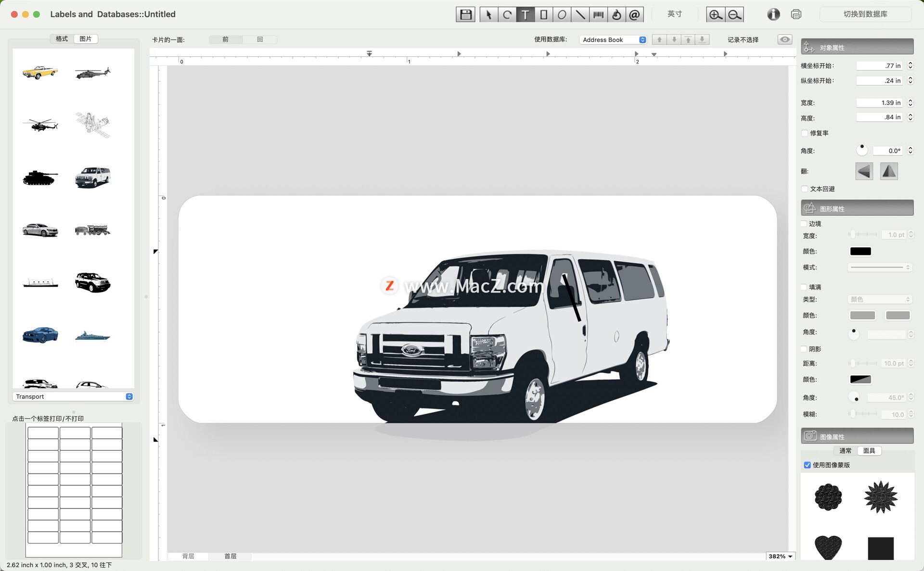Switch to the 背层 layer tab

[x=188, y=556]
